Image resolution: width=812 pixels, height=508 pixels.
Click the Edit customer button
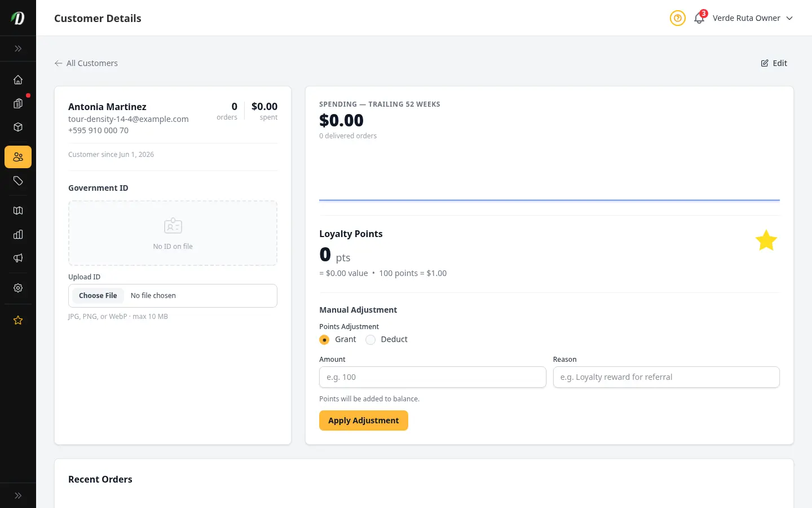click(774, 63)
